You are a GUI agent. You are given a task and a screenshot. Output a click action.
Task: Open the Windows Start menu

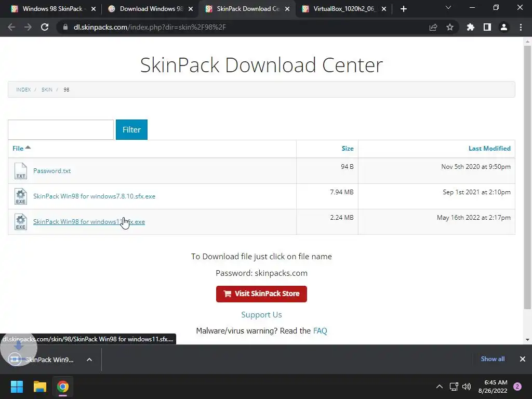[x=17, y=387]
